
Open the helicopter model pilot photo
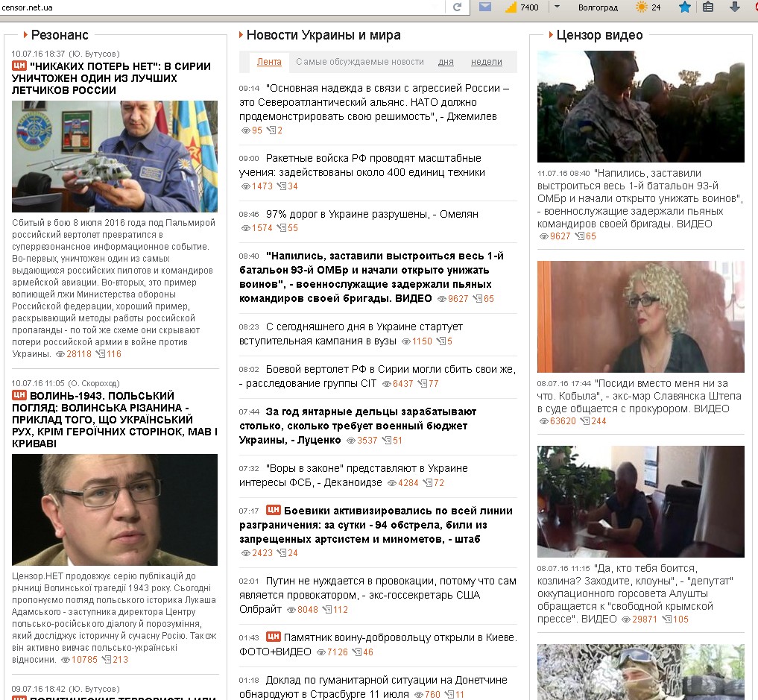click(x=115, y=156)
